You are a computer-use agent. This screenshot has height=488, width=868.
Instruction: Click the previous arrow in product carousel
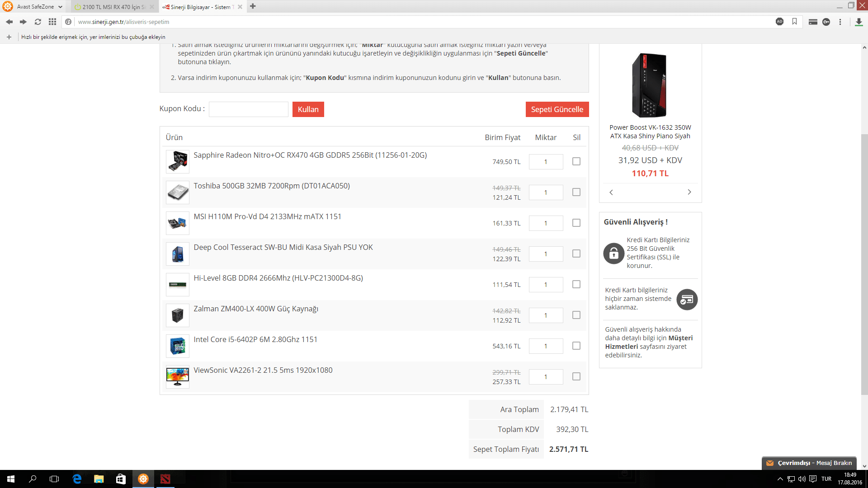611,192
